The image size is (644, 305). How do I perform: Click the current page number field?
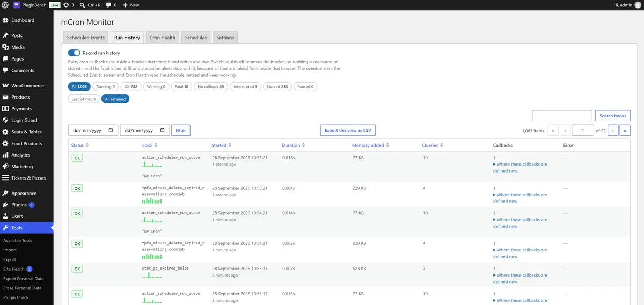pyautogui.click(x=583, y=130)
